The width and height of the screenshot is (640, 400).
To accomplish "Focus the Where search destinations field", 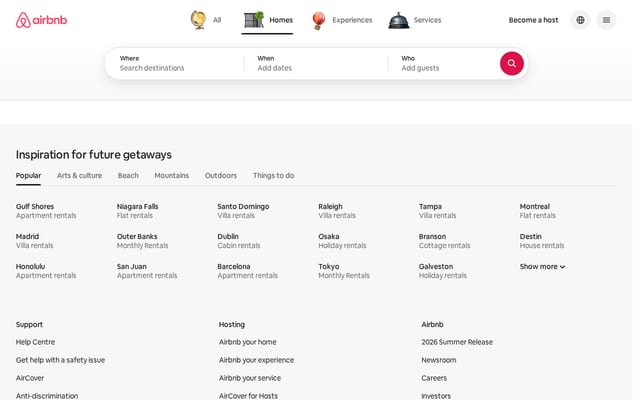I will click(x=175, y=63).
